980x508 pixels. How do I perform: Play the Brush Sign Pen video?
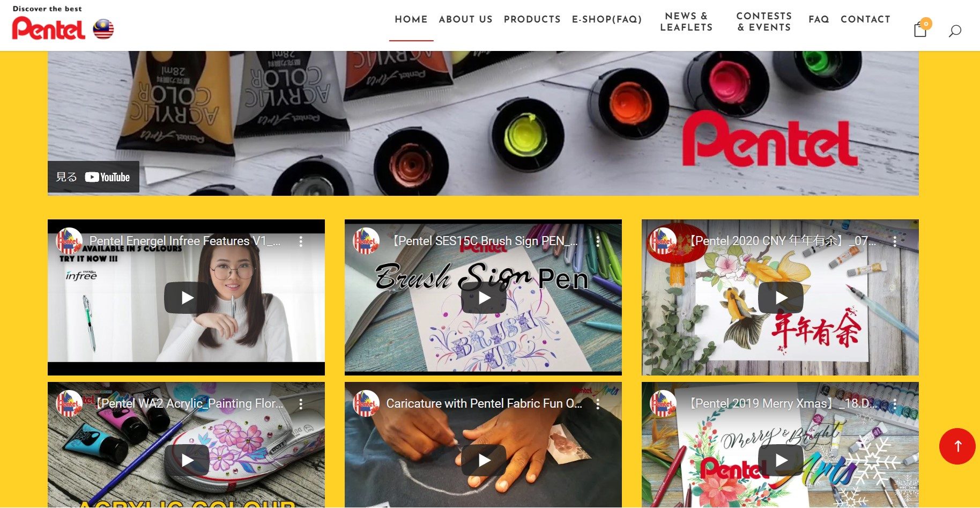pos(484,298)
